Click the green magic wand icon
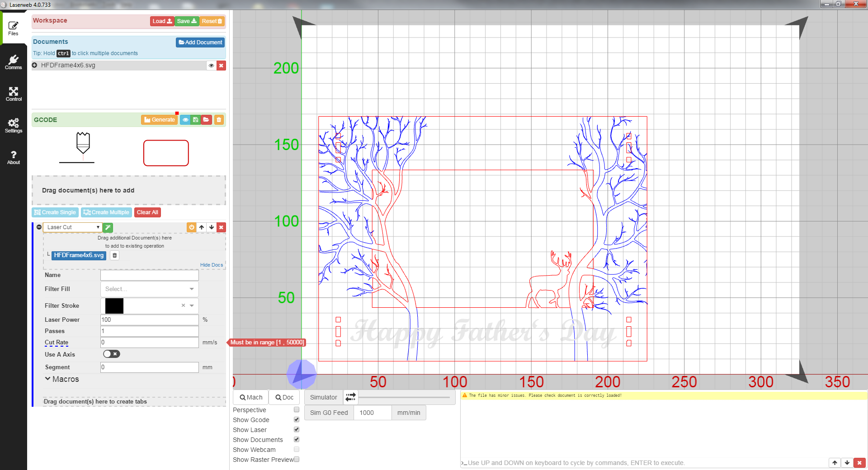 click(x=108, y=227)
